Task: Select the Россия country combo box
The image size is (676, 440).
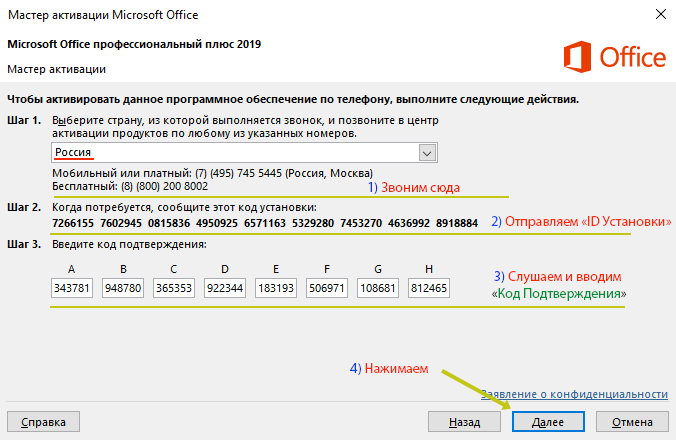Action: tap(244, 153)
